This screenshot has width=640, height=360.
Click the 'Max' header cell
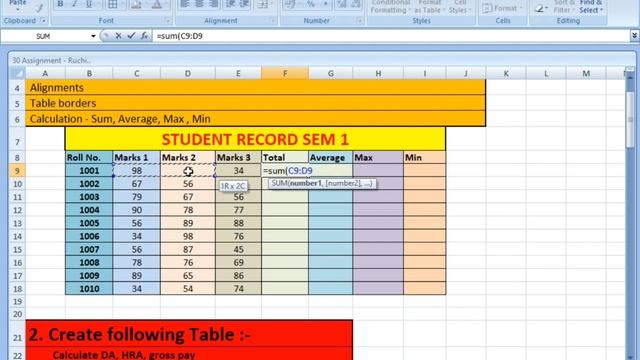(378, 158)
